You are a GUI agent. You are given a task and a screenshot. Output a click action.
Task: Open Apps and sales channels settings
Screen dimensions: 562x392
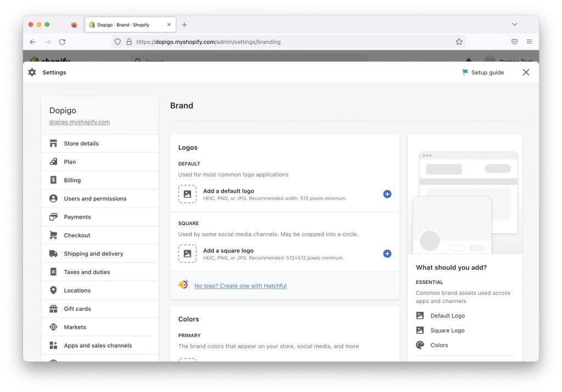pyautogui.click(x=100, y=345)
